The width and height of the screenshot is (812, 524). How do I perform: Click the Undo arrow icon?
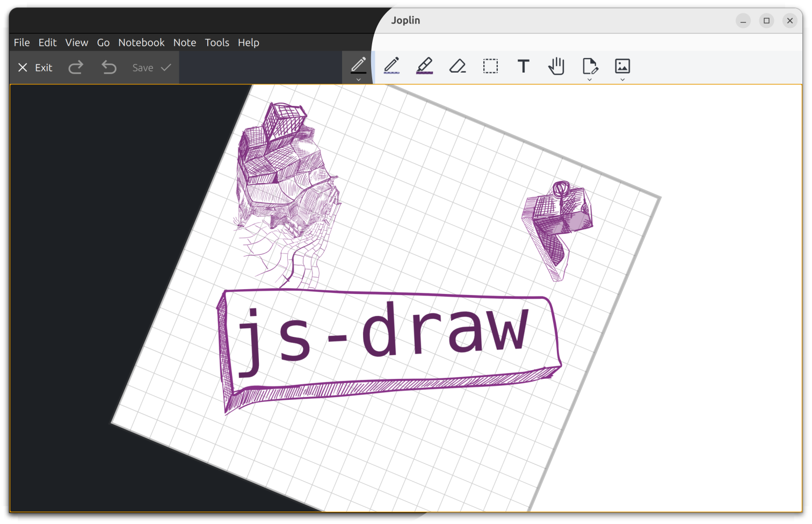[x=109, y=67]
